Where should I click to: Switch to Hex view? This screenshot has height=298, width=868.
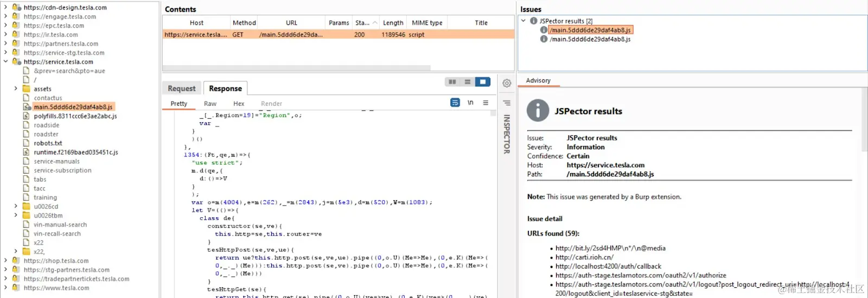pos(239,104)
